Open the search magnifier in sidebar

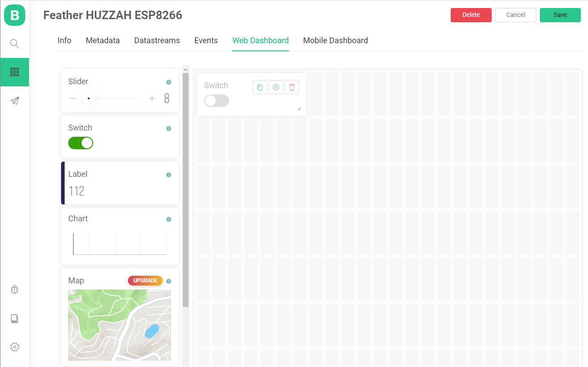coord(15,44)
